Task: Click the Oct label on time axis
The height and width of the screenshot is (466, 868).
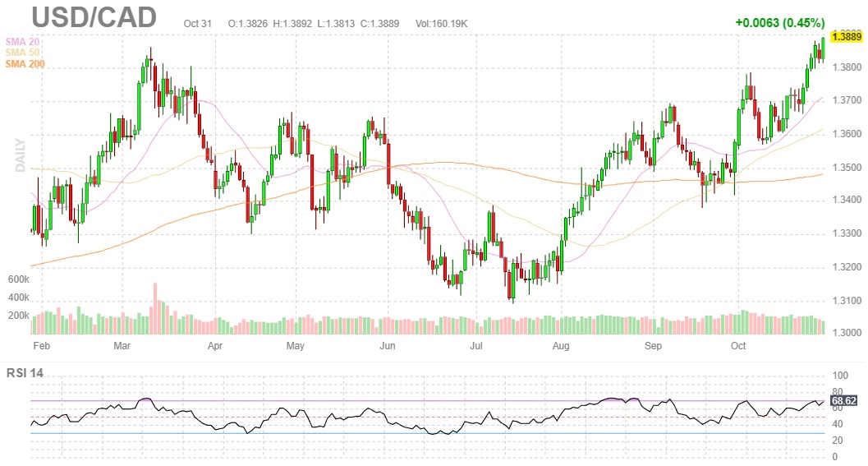Action: tap(738, 346)
